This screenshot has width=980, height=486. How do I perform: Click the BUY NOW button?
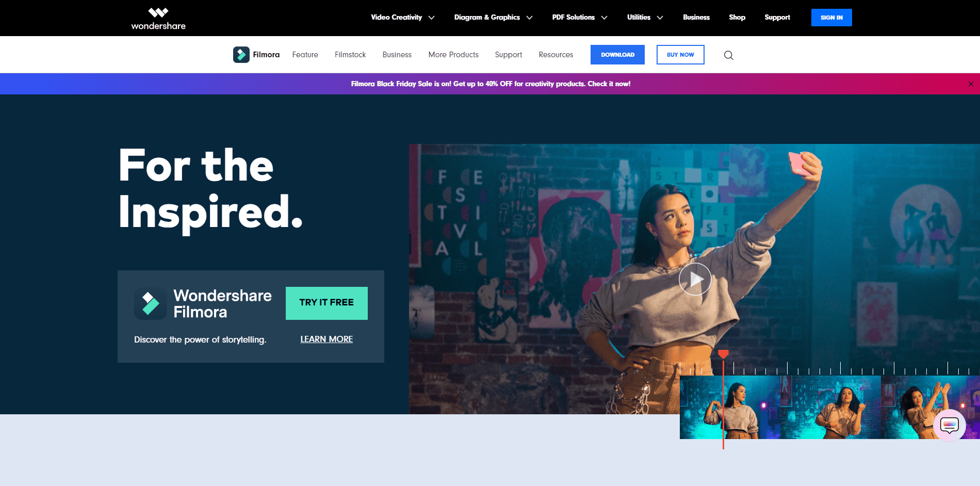680,55
